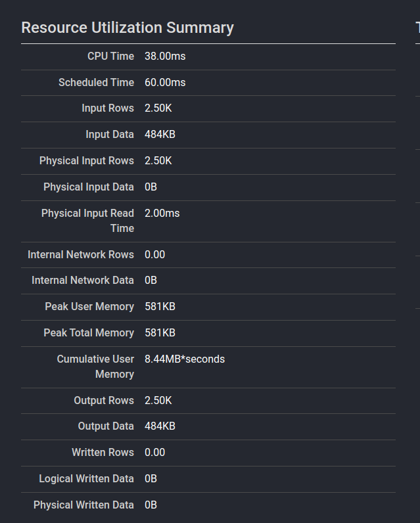This screenshot has width=420, height=523.
Task: Click the Output Rows label
Action: 104,400
